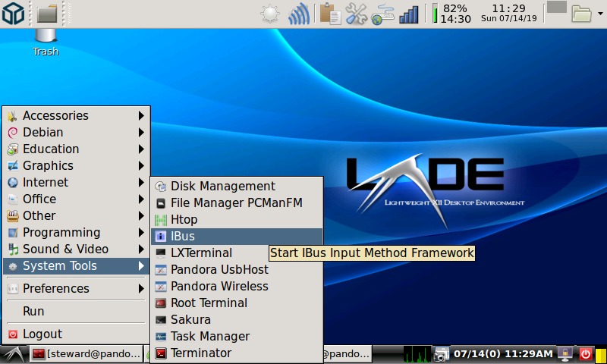Open the Accessories menu category
This screenshot has height=364, width=607.
tap(76, 116)
